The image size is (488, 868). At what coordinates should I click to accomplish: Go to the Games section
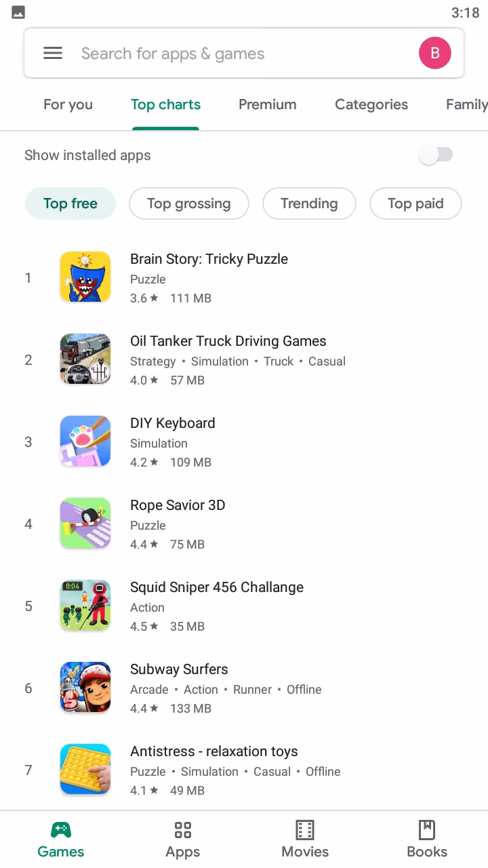(61, 840)
